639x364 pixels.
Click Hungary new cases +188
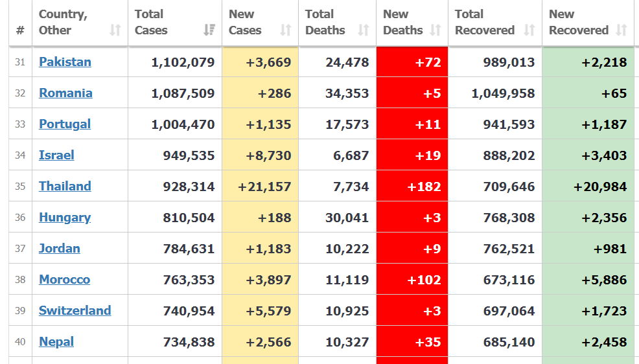click(275, 218)
